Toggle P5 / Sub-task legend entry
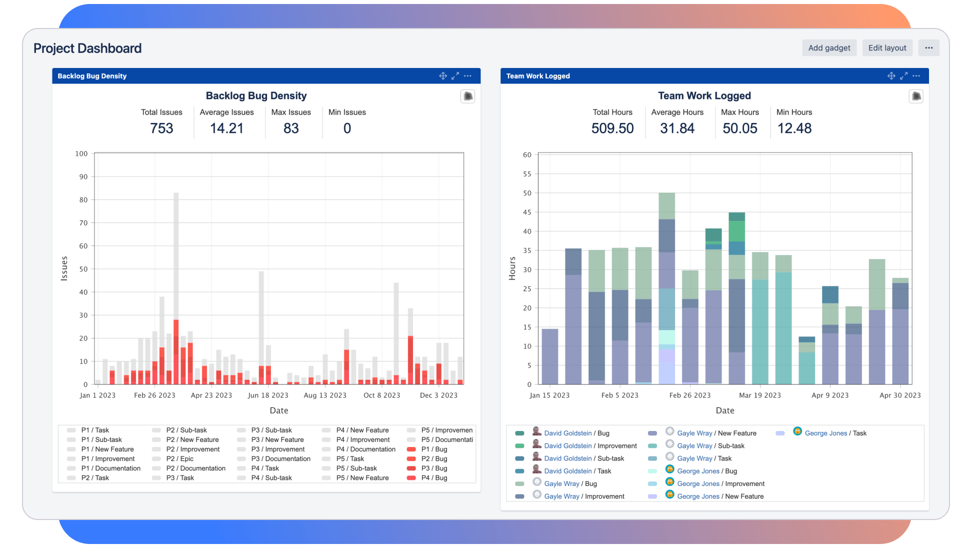 349,468
